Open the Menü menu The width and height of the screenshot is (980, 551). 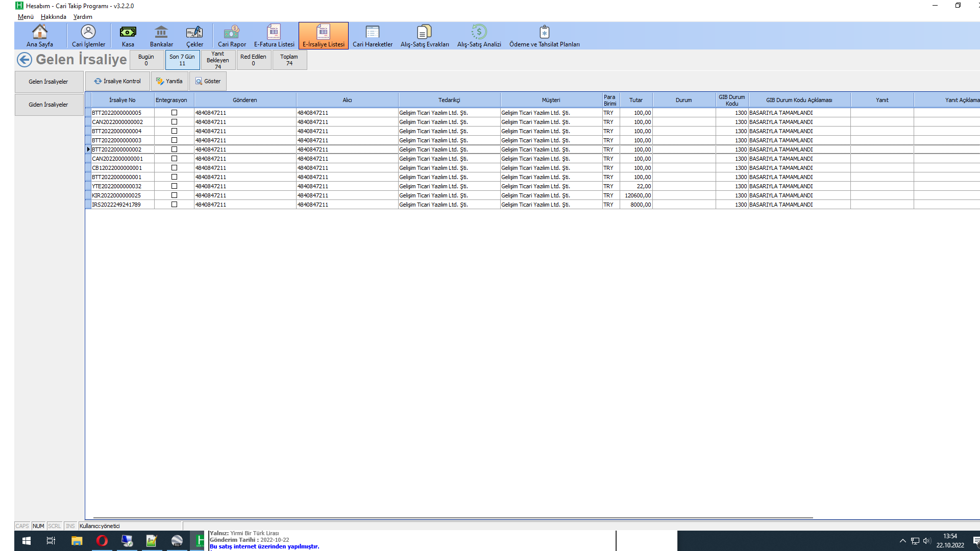click(x=26, y=17)
